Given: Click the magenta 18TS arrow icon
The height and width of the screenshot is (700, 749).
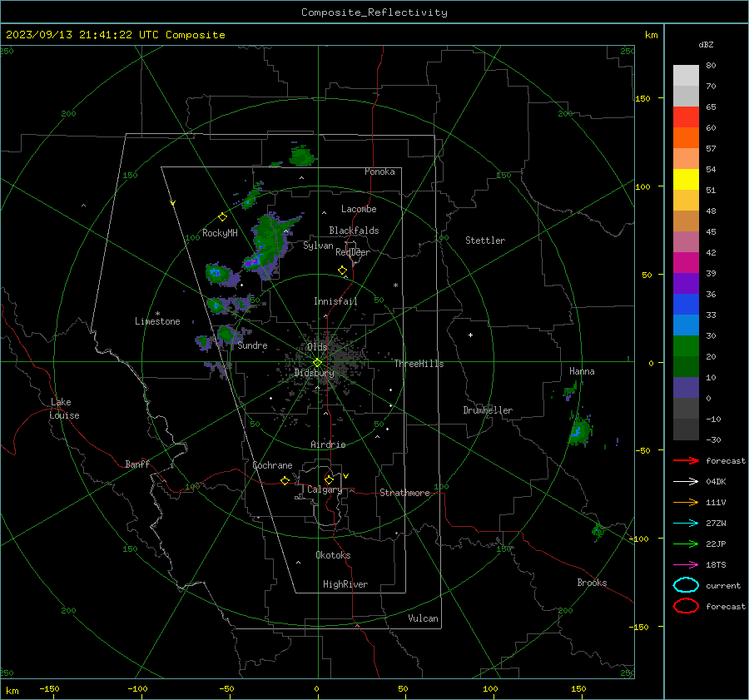Looking at the screenshot, I should [686, 565].
